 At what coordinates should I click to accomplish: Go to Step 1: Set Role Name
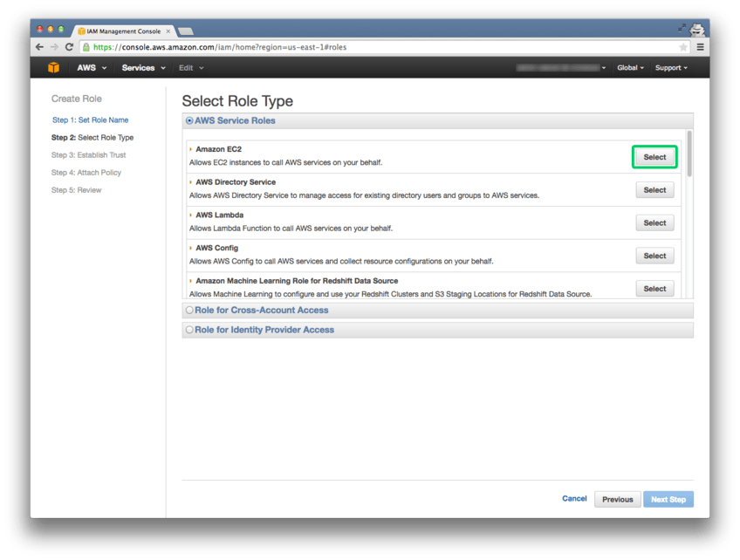90,120
